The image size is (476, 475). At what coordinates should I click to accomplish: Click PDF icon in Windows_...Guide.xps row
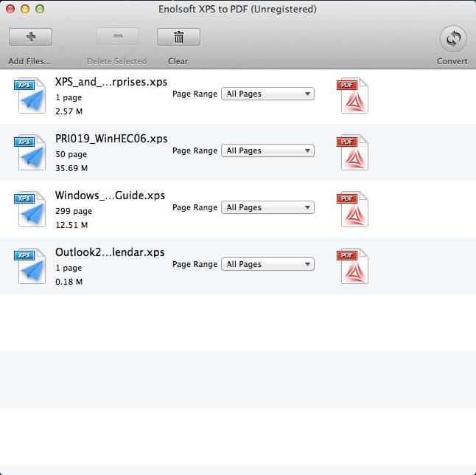[x=352, y=209]
